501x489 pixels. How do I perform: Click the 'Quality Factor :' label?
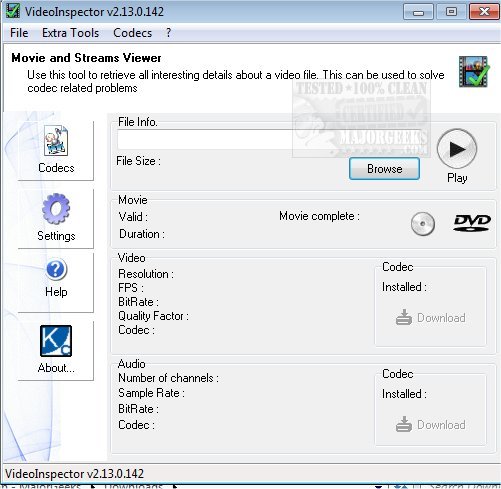pyautogui.click(x=153, y=316)
